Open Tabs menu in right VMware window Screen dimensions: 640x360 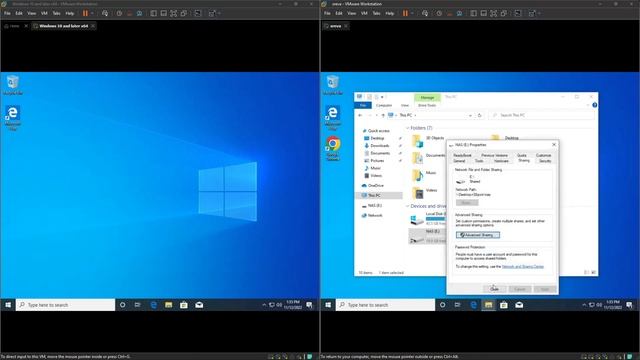point(376,13)
